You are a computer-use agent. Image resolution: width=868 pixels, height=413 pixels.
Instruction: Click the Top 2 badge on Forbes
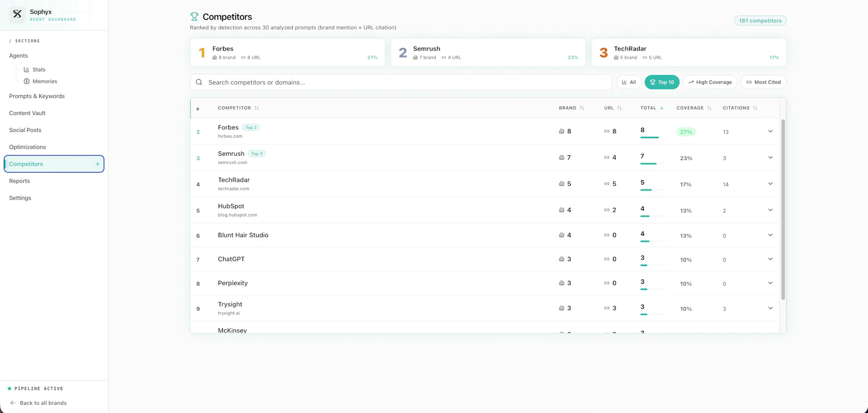(x=251, y=128)
